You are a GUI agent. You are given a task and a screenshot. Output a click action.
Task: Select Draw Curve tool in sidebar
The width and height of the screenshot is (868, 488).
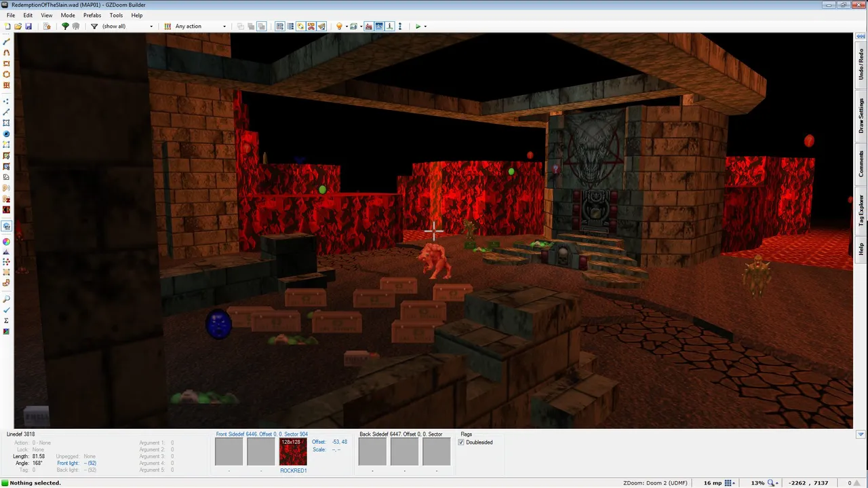click(7, 53)
